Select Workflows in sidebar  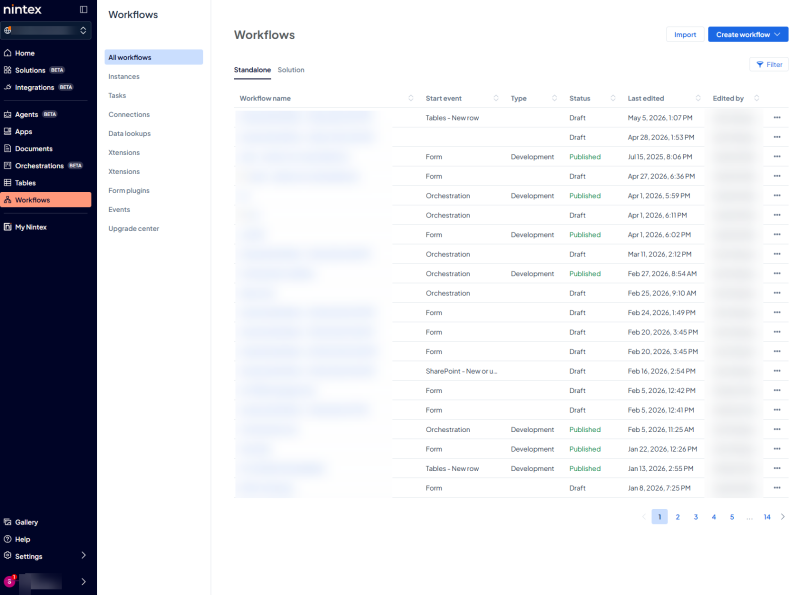coord(46,200)
